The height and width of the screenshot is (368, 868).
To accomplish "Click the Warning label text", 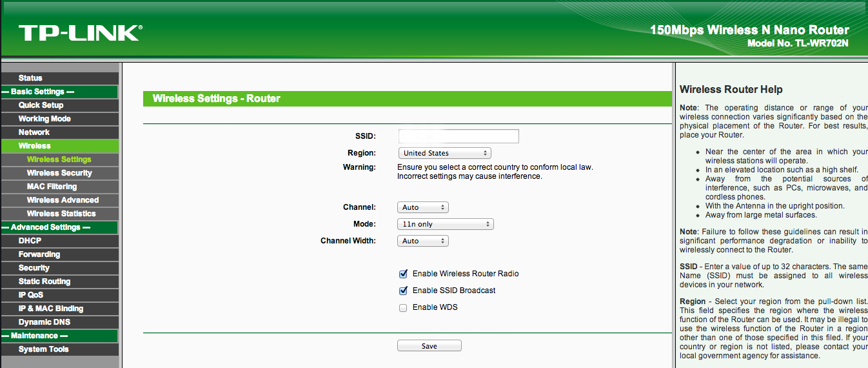I will tap(359, 167).
